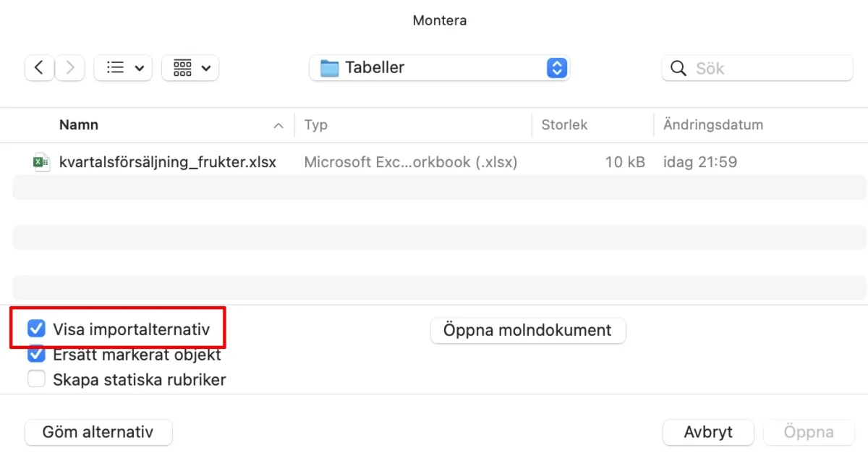Click the forward chevron navigation button
868x469 pixels.
pos(70,68)
